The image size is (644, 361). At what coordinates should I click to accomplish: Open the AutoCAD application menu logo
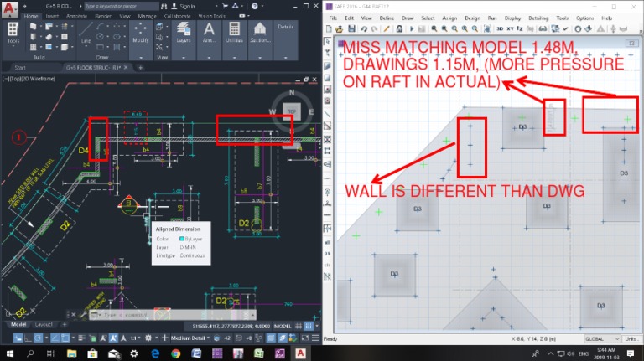pos(9,9)
